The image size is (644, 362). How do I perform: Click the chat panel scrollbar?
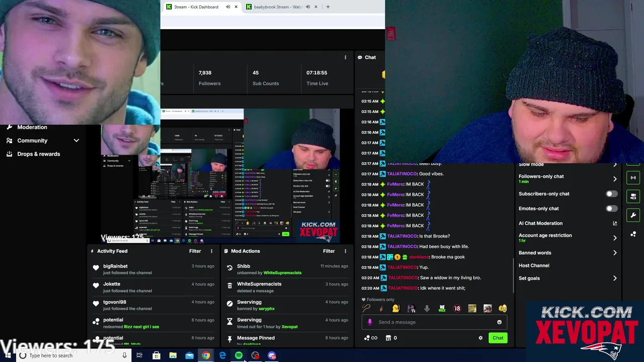(x=513, y=276)
